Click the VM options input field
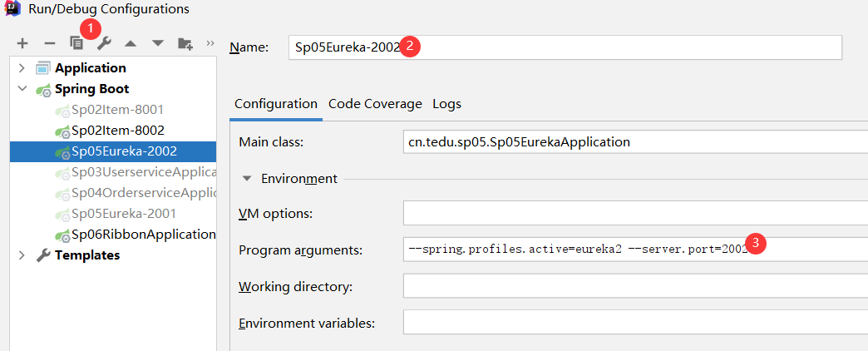Image resolution: width=868 pixels, height=351 pixels. (632, 214)
